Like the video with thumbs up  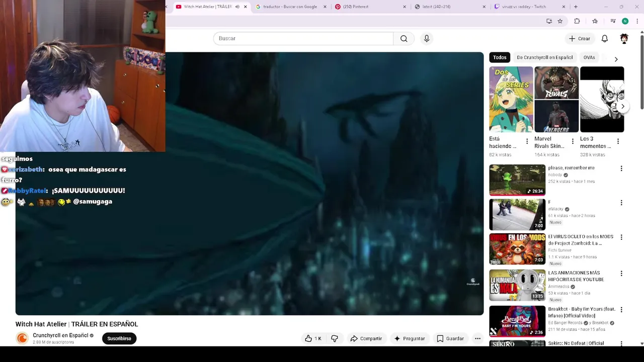click(x=313, y=338)
